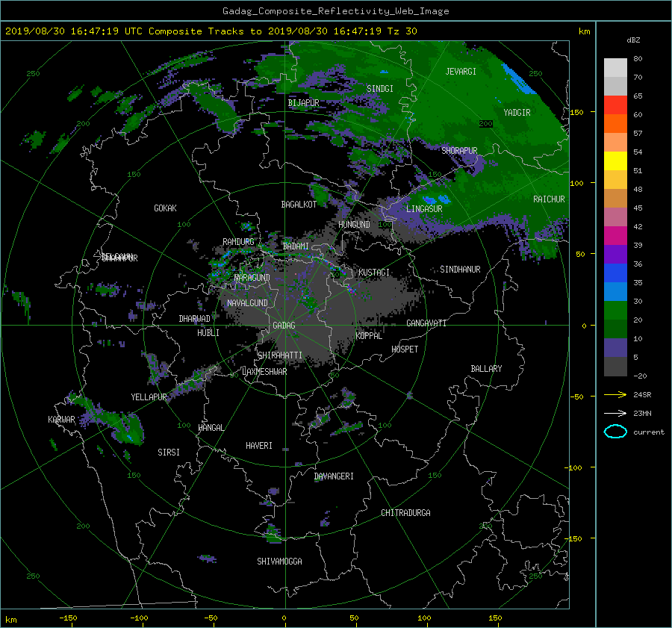
Task: Select the light gray 70-80 dBZ block
Action: (615, 68)
